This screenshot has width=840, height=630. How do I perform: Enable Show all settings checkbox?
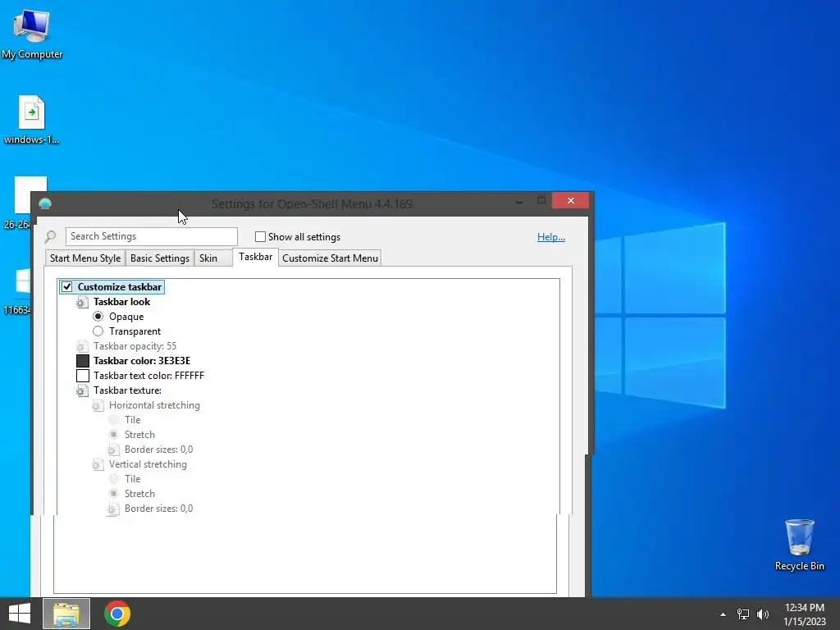260,237
